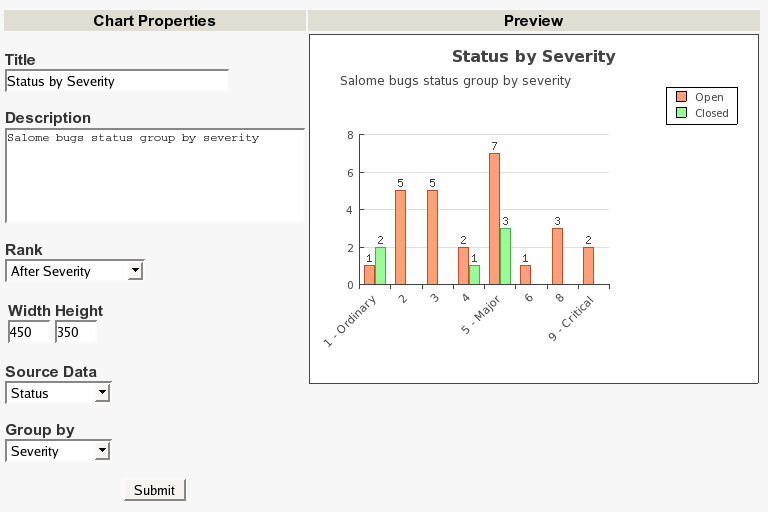Open the Group by dropdown showing Severity
Viewport: 768px width, 512px height.
click(x=58, y=451)
